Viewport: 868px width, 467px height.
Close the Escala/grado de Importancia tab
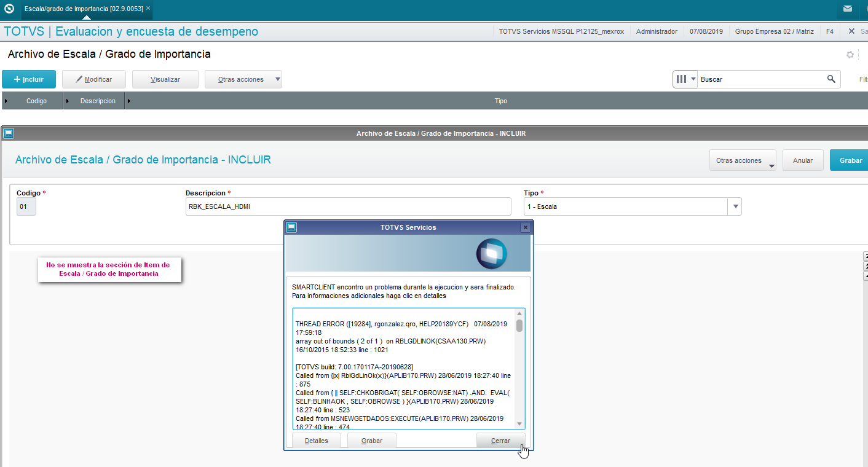148,8
